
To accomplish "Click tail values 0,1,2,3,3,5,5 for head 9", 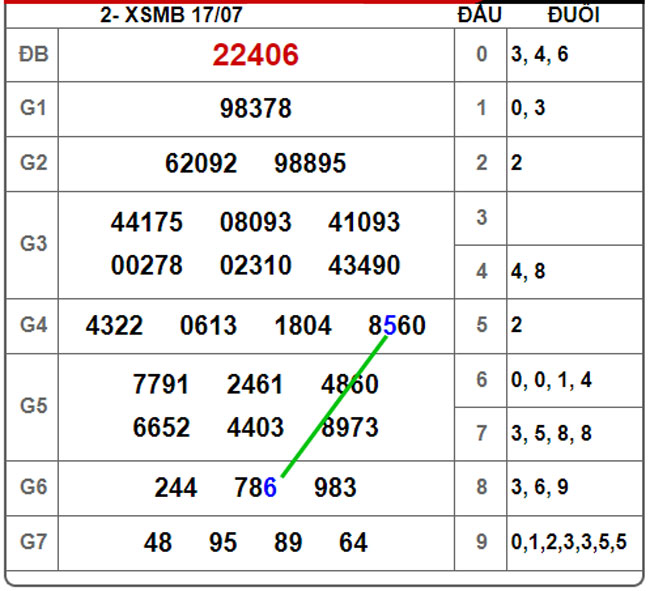I will 569,543.
